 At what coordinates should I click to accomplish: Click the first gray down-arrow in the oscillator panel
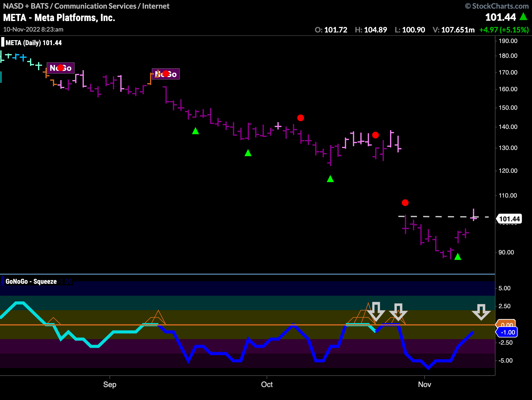click(x=376, y=312)
